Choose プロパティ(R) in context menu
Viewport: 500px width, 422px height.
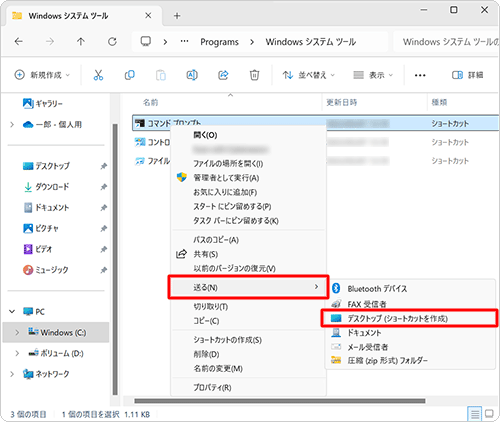(248, 388)
